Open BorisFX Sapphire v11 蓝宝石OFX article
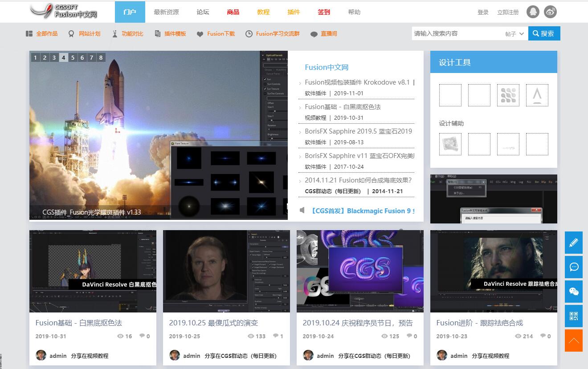The height and width of the screenshot is (369, 588). [x=359, y=156]
